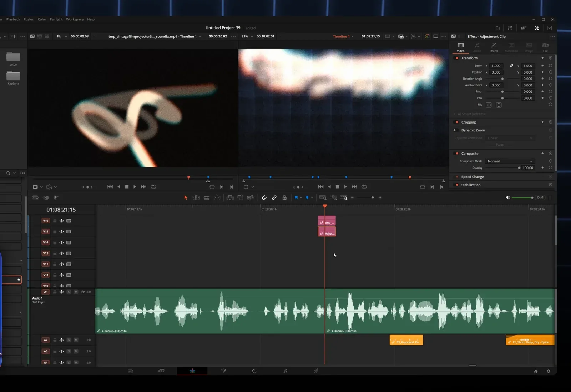Click the microphone voiceover icon

point(56,197)
